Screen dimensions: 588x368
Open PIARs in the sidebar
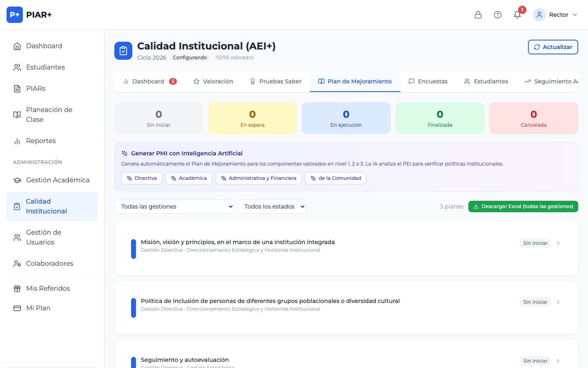point(52,88)
